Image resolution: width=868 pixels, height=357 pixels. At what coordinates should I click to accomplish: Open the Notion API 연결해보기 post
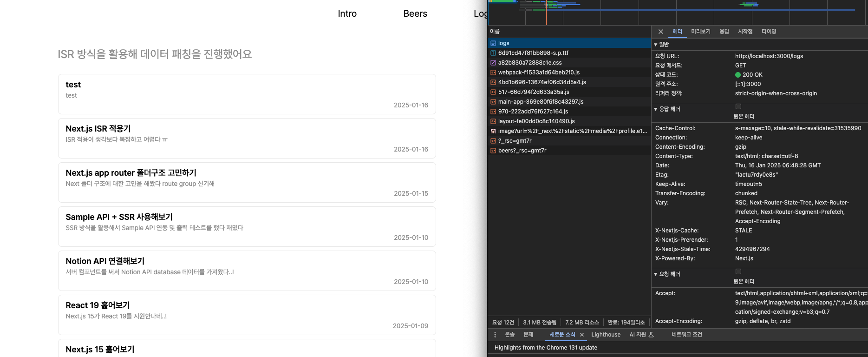coord(247,271)
